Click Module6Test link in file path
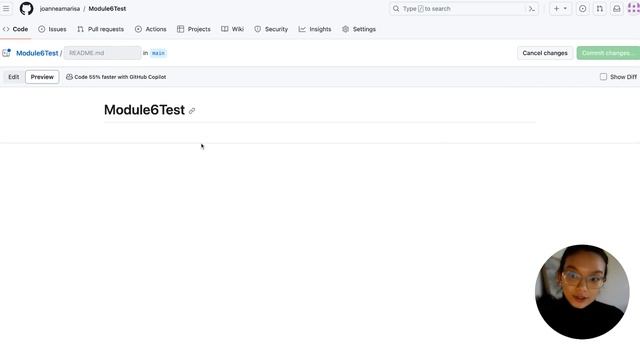Viewport: 640px width, 360px height. coord(37,53)
